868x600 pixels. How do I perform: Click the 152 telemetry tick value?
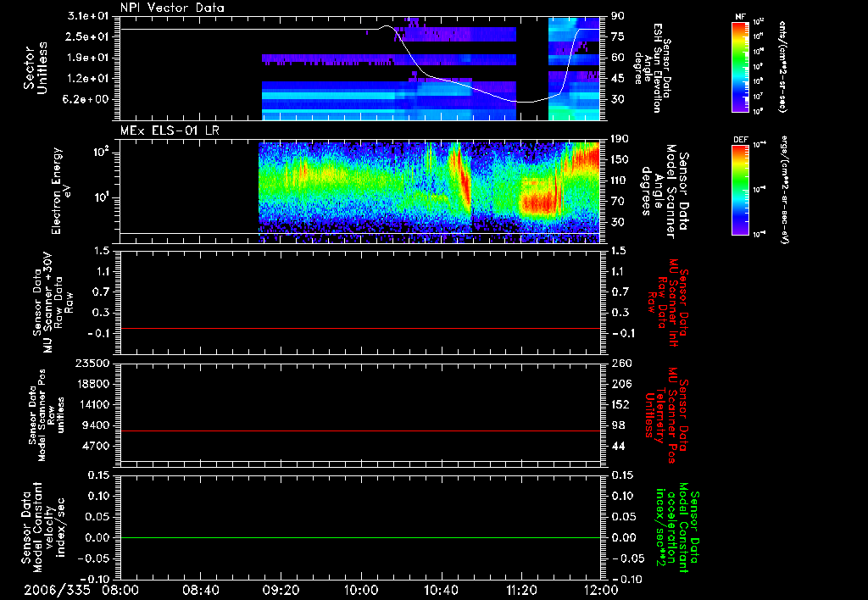[x=621, y=404]
